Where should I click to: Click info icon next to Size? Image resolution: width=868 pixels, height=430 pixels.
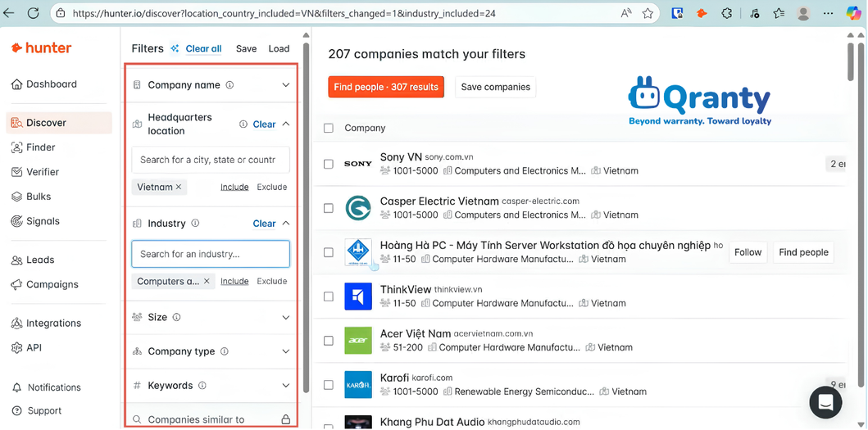[x=176, y=317]
